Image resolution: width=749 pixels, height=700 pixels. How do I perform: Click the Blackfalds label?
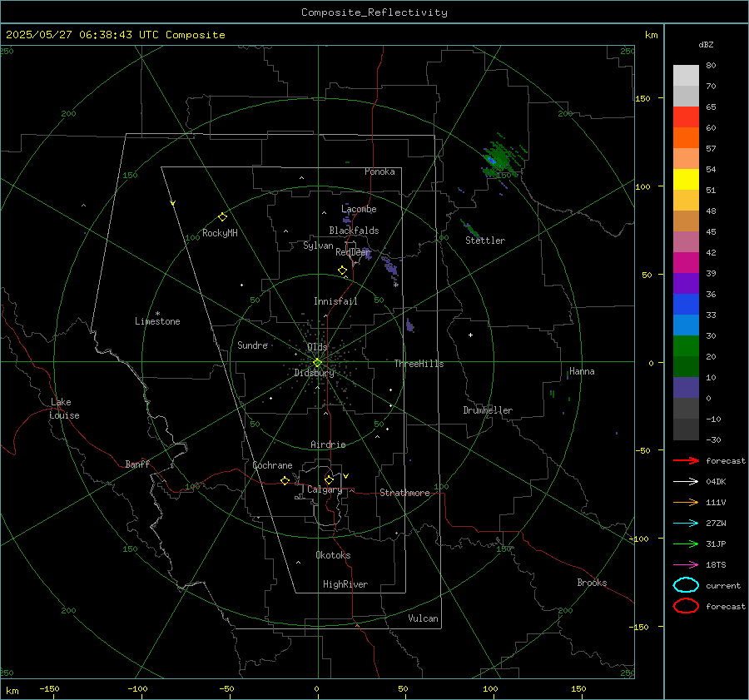354,231
